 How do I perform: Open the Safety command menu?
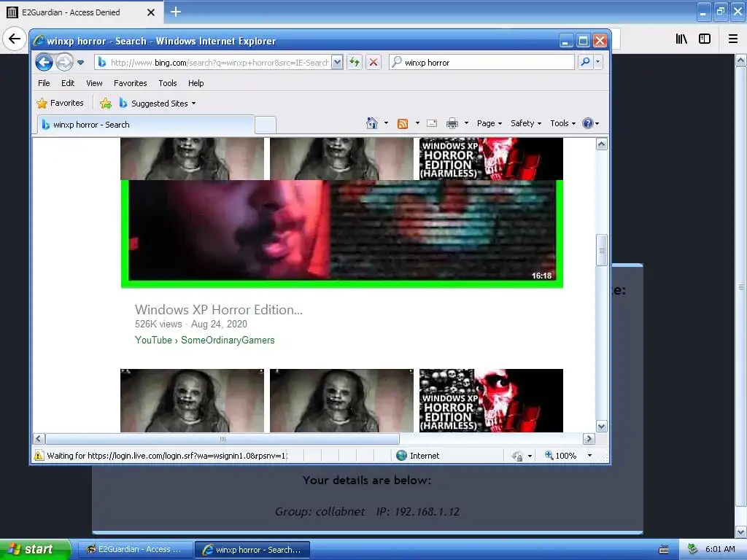(526, 123)
